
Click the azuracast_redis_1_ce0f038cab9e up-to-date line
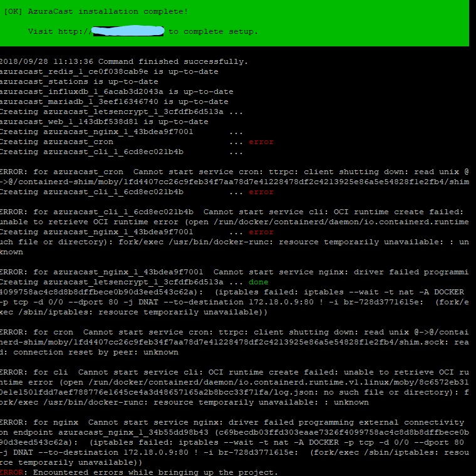click(109, 71)
